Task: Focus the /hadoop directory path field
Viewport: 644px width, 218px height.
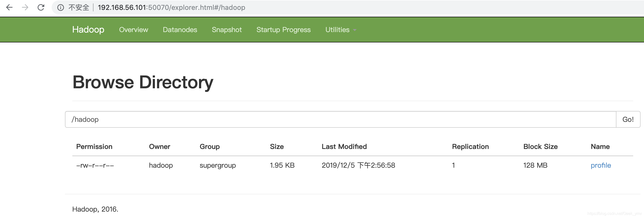Action: point(340,119)
